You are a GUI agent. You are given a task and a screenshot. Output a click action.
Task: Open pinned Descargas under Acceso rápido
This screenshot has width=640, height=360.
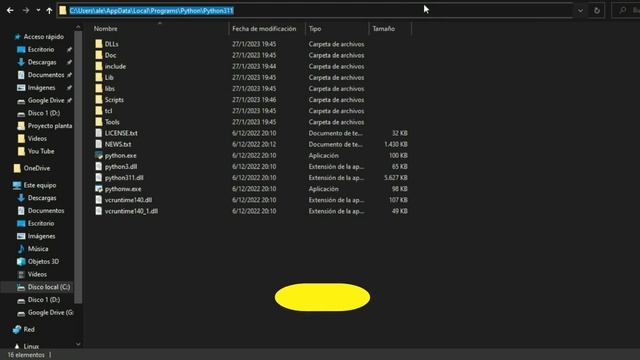click(x=42, y=62)
